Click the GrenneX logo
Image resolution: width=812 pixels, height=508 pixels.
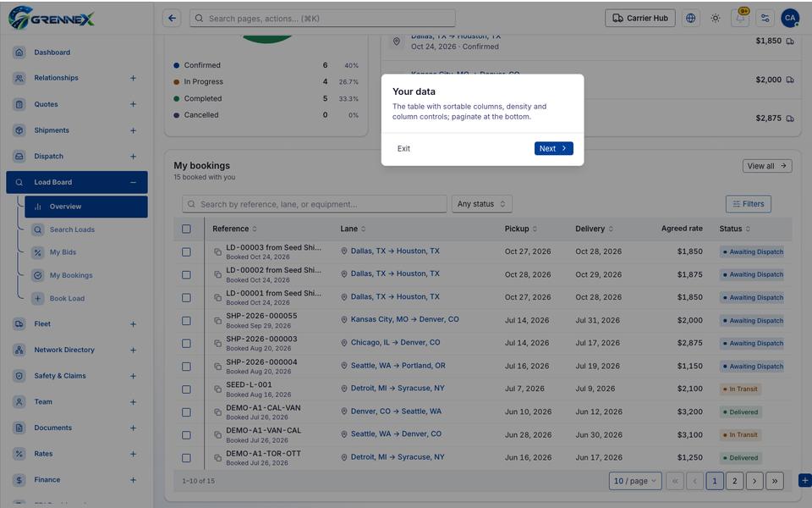click(x=52, y=18)
